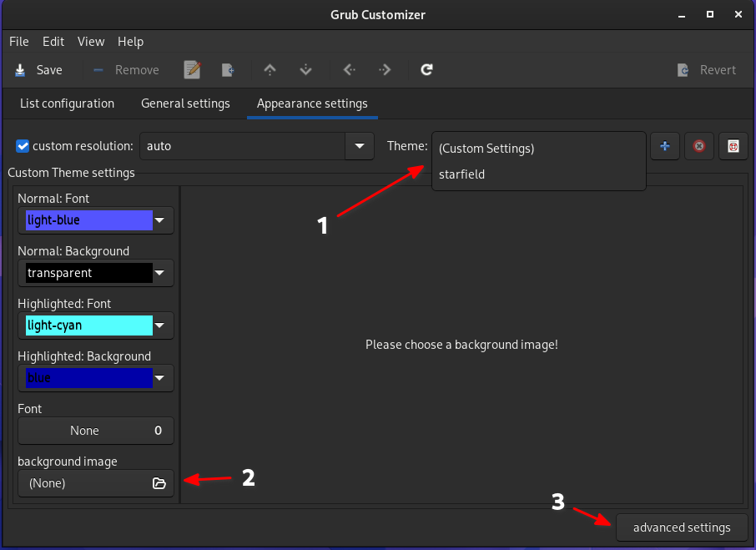Open the edit entry pencil icon
Image resolution: width=756 pixels, height=550 pixels.
[x=192, y=70]
